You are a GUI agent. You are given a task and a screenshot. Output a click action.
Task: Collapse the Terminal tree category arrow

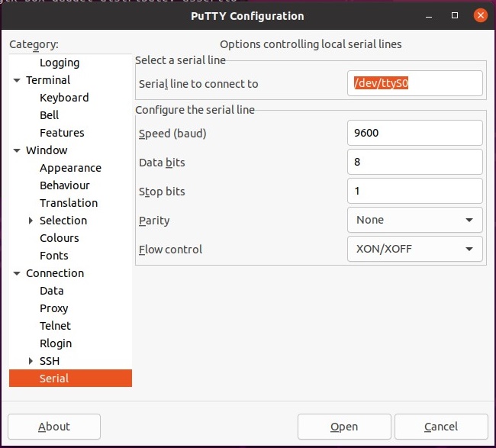(x=17, y=80)
